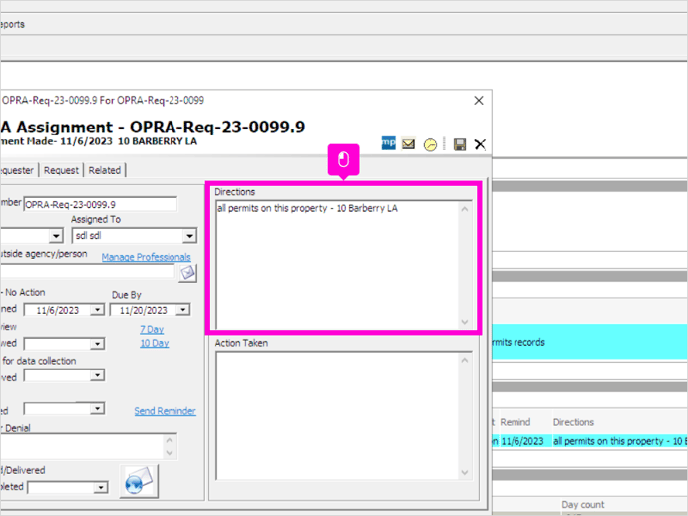
Task: Click the envelope email icon in toolbar
Action: (408, 143)
